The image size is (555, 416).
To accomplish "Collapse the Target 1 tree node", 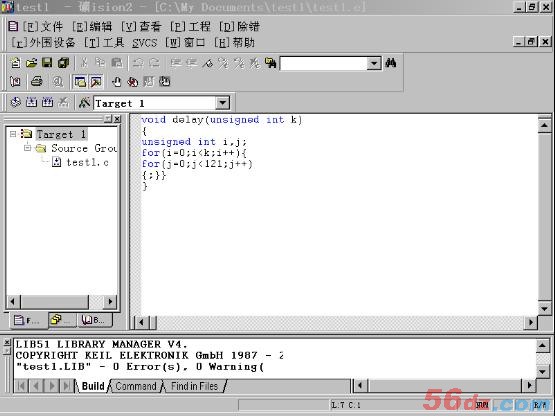I will (x=13, y=134).
